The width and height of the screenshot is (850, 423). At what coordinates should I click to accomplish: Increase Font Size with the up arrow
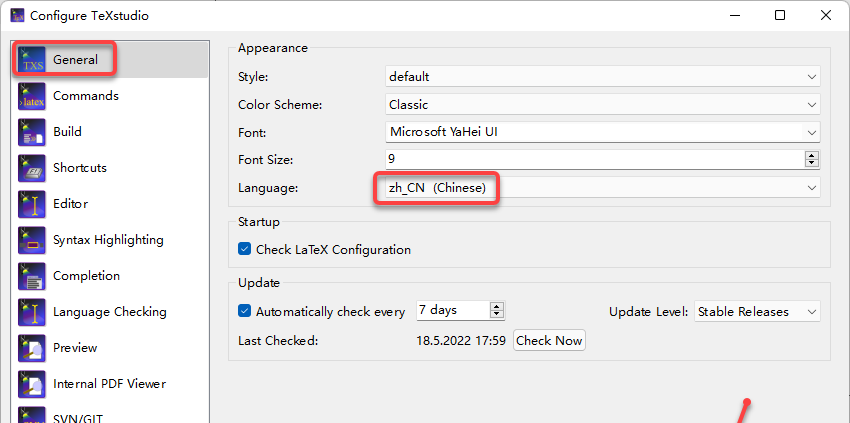point(812,156)
